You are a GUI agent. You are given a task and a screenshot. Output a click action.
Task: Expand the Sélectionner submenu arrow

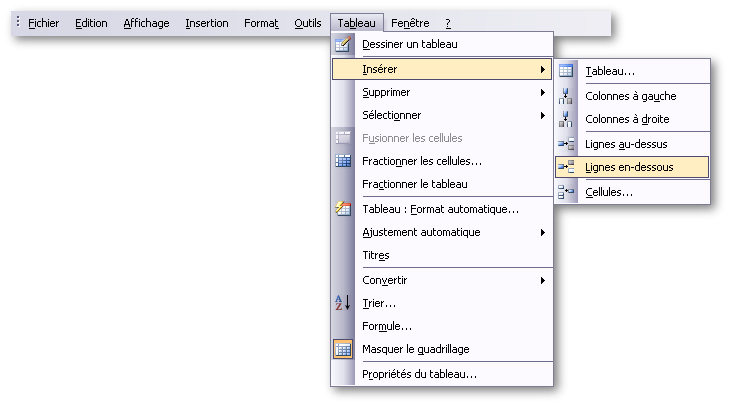543,115
